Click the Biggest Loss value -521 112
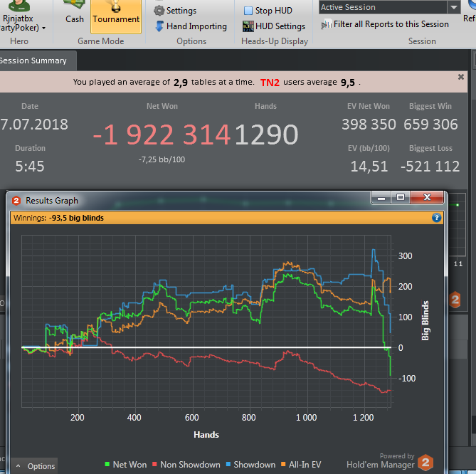This screenshot has height=474, width=476. click(x=430, y=166)
